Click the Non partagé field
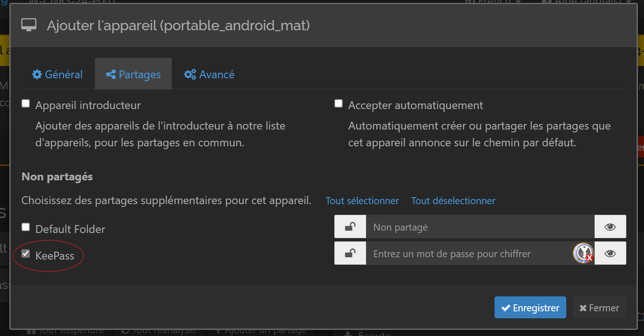This screenshot has width=644, height=336. click(480, 227)
